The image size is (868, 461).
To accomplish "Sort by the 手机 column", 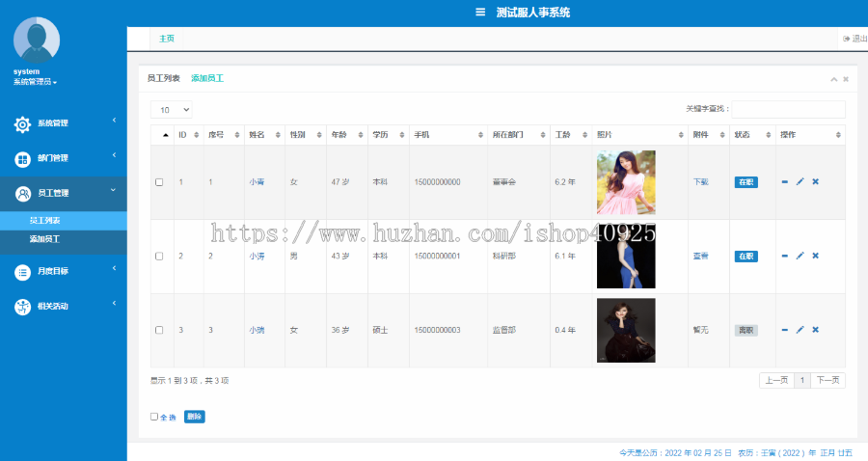I will coord(448,135).
